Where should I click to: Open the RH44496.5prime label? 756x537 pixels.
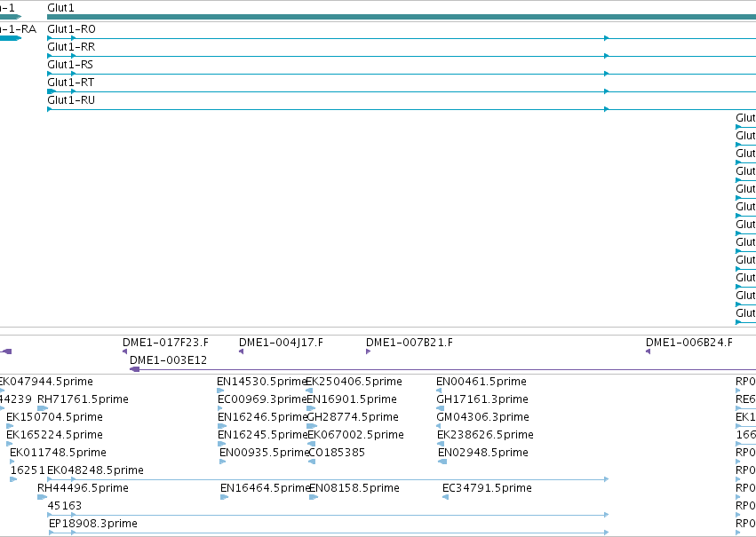83,489
